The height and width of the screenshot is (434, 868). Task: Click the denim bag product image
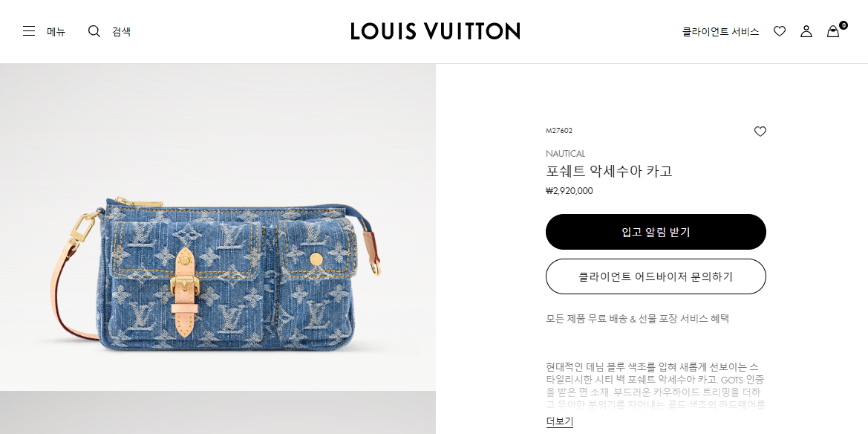pyautogui.click(x=218, y=227)
